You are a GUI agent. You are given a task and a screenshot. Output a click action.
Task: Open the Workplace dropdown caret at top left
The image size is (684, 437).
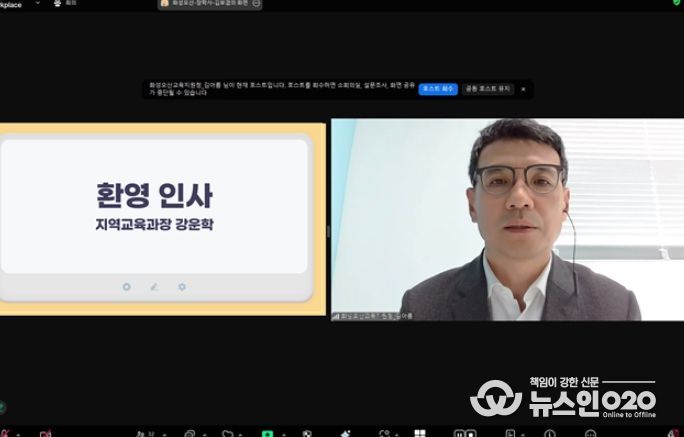pos(38,3)
